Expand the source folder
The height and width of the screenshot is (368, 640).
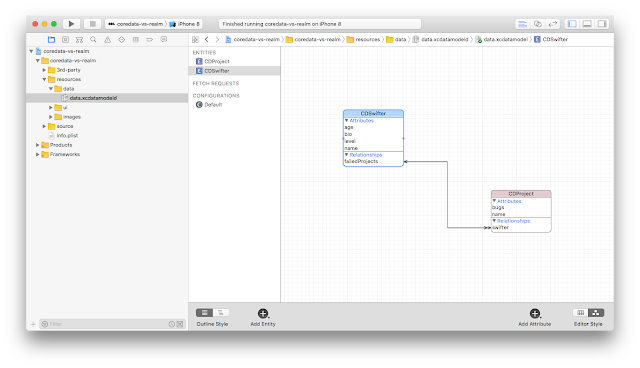point(44,126)
